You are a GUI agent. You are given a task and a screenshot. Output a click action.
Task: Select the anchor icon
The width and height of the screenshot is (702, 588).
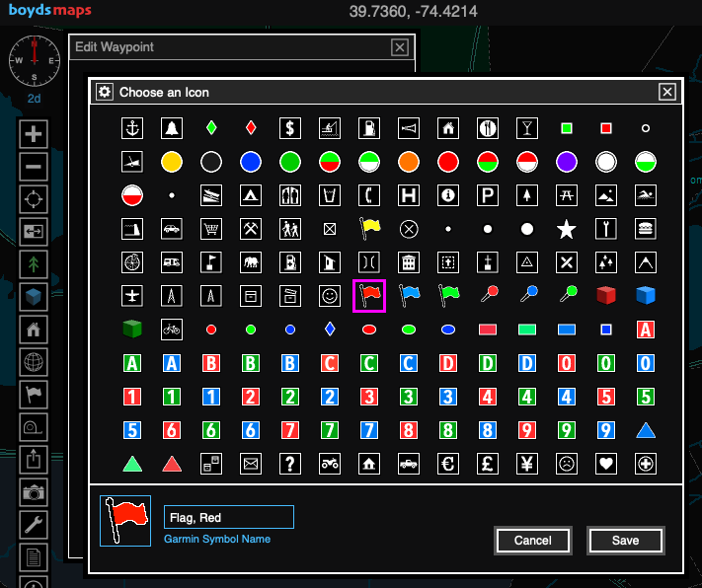[x=132, y=128]
